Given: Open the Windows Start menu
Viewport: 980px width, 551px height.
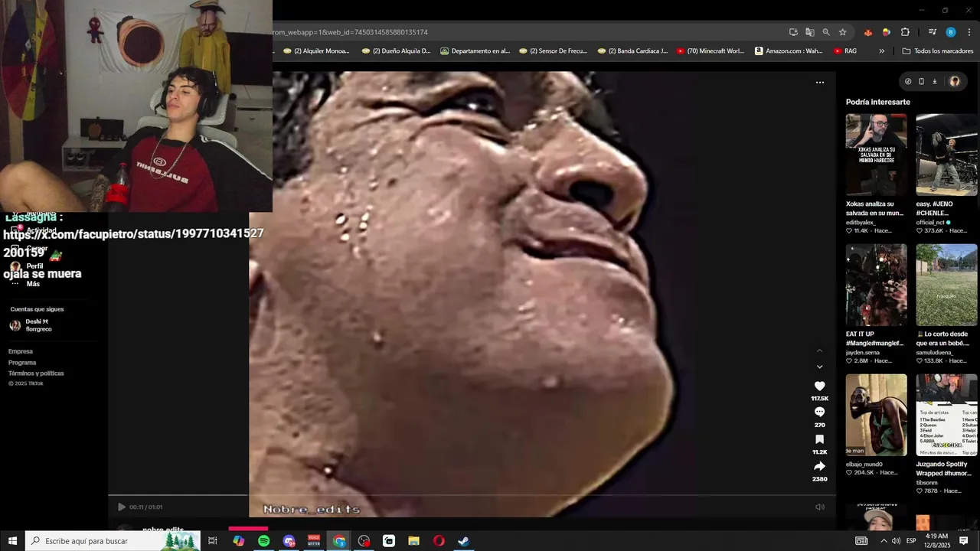Looking at the screenshot, I should click(12, 541).
